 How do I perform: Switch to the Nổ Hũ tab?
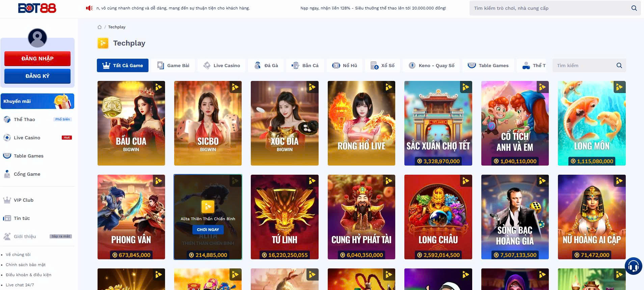[344, 65]
